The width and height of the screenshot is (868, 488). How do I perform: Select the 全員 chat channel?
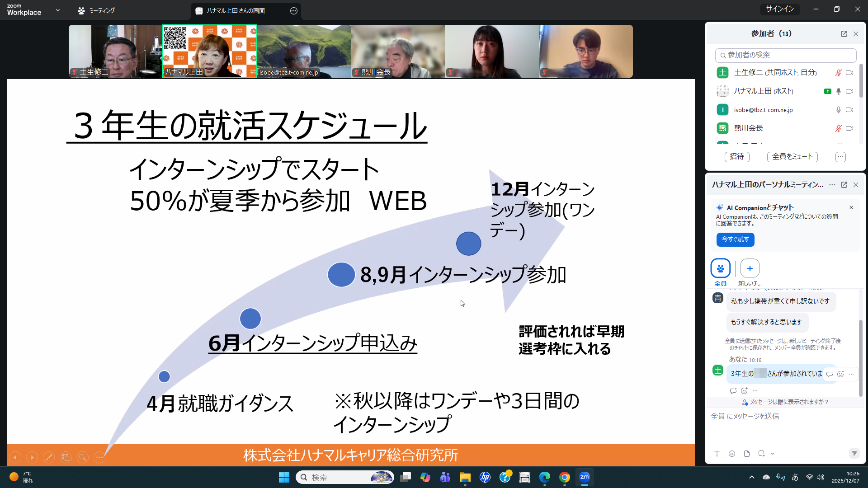pyautogui.click(x=720, y=268)
